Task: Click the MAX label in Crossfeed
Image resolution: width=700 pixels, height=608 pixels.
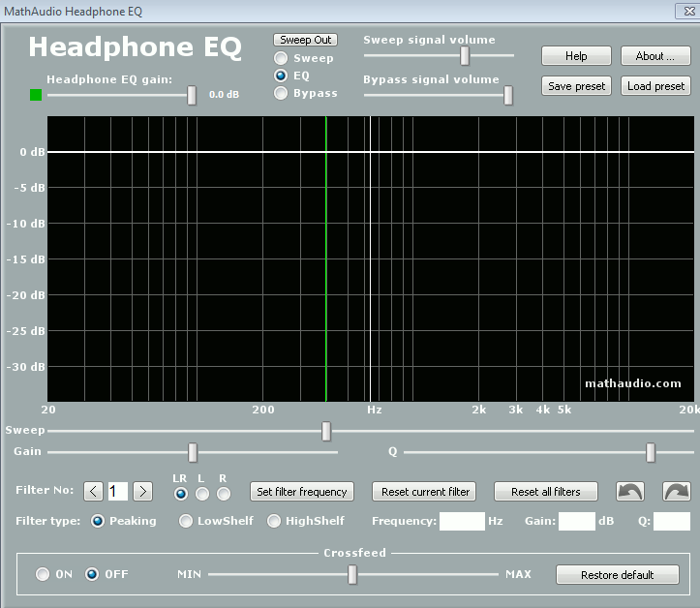Action: point(518,574)
